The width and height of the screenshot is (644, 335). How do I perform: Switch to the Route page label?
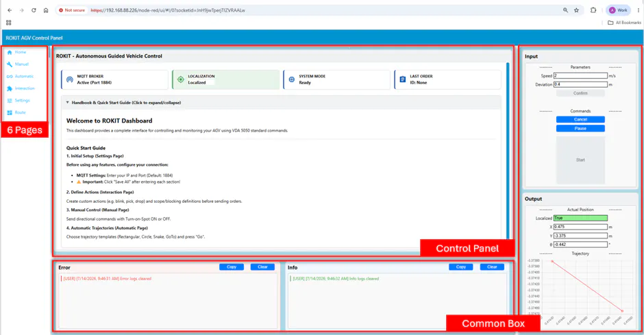[x=20, y=112]
